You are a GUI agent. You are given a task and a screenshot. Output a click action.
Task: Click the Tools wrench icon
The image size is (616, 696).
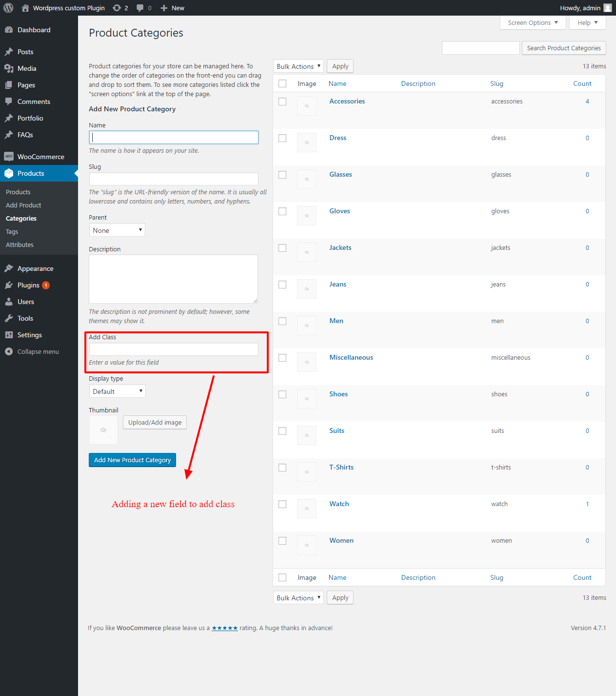point(9,318)
